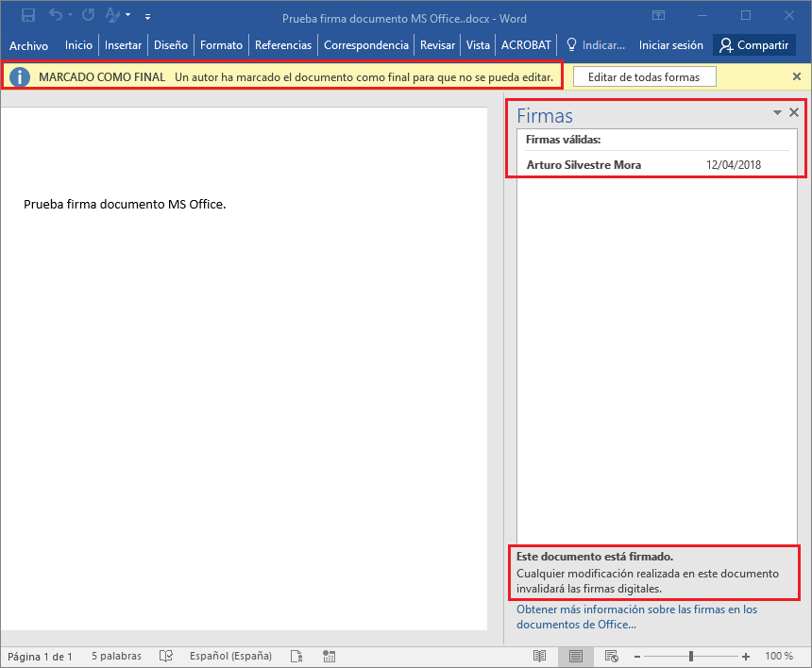Image resolution: width=812 pixels, height=668 pixels.
Task: Click the Save icon in quick access toolbar
Action: [x=28, y=16]
